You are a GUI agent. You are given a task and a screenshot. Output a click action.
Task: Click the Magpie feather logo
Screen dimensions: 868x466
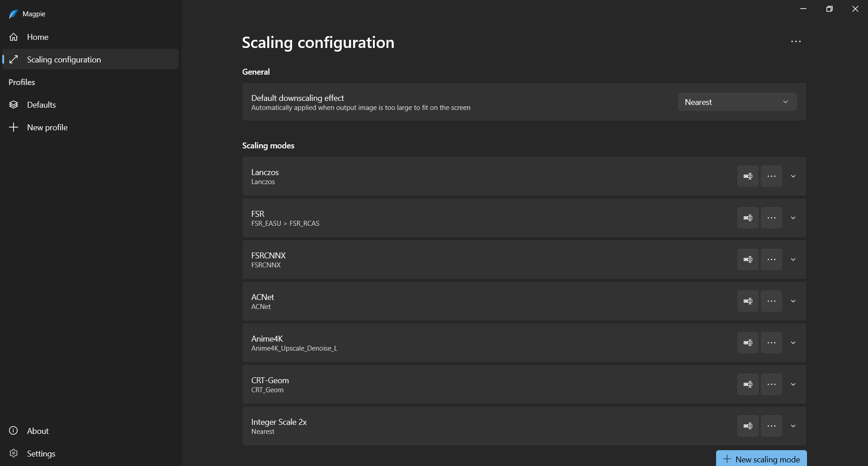tap(13, 14)
